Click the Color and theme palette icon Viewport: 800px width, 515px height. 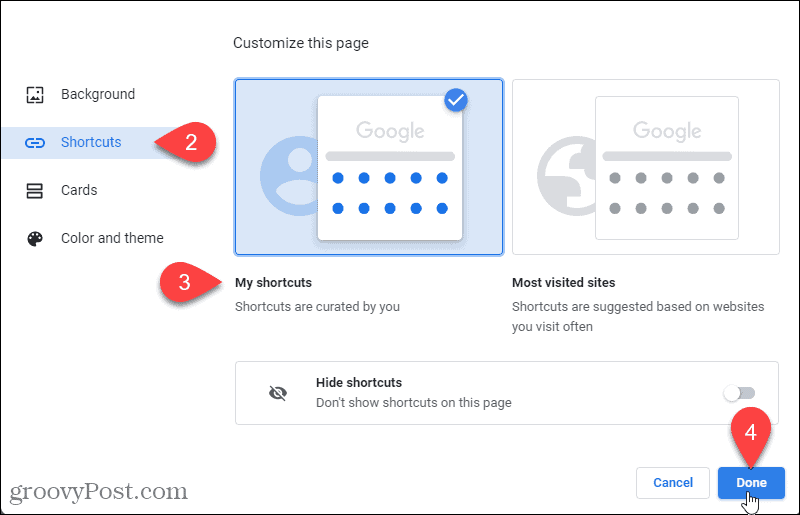pyautogui.click(x=35, y=238)
